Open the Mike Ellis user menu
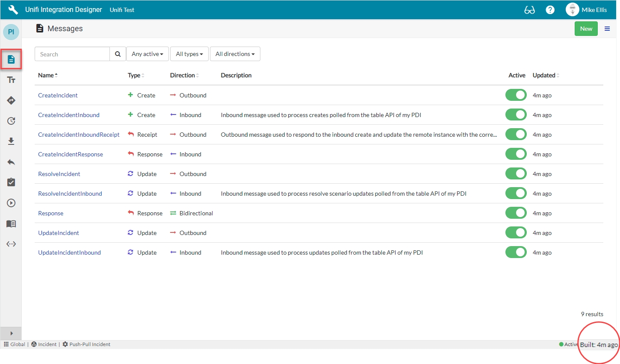This screenshot has height=364, width=620. click(587, 10)
